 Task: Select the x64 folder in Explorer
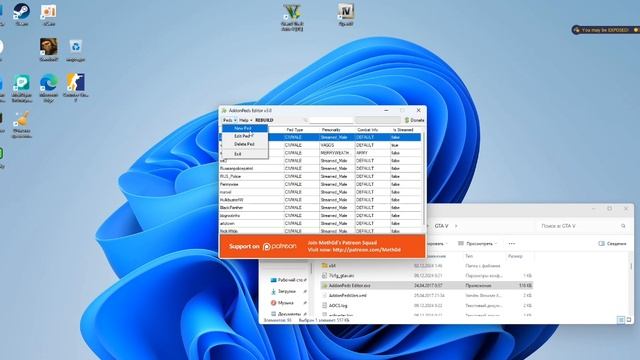[x=426, y=266]
